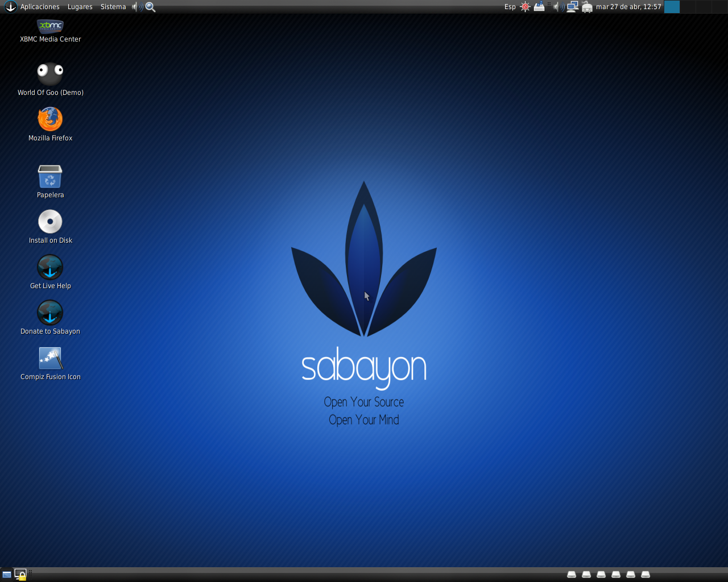Select the Get Live Help icon
The width and height of the screenshot is (728, 582).
click(x=50, y=272)
